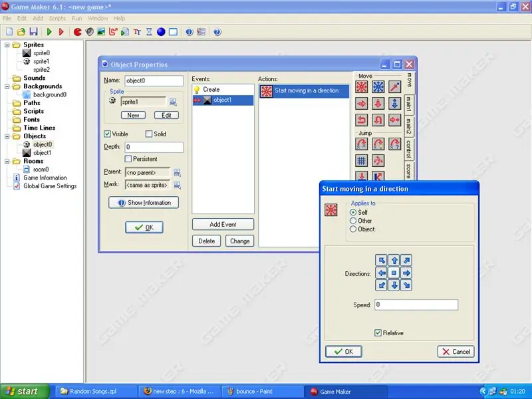The image size is (532, 399).
Task: Add a path from the toolbar
Action: coord(113,32)
